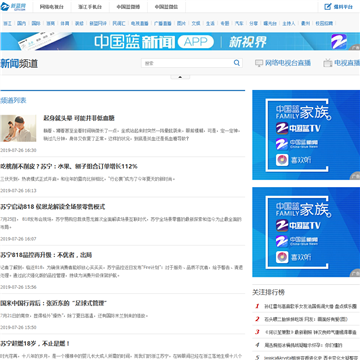Open headline 起身就头晕 可能并非低血糖
Viewport: 360px width, 360px height.
click(x=79, y=118)
